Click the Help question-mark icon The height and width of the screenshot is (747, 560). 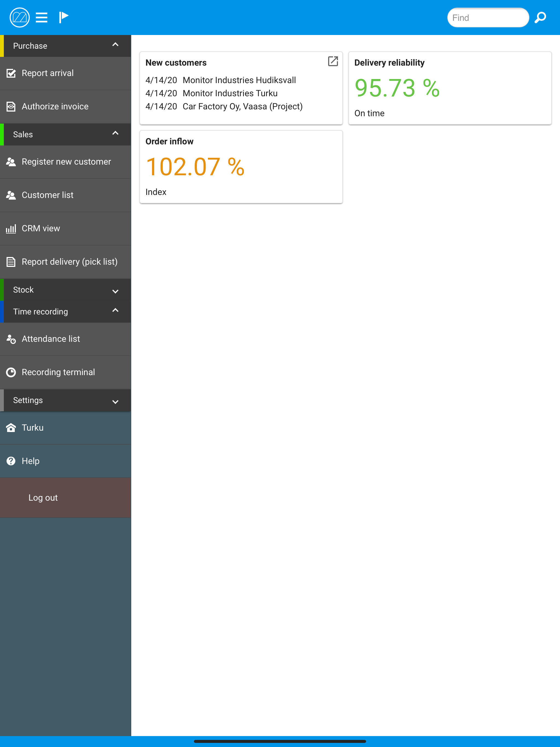[x=11, y=461]
